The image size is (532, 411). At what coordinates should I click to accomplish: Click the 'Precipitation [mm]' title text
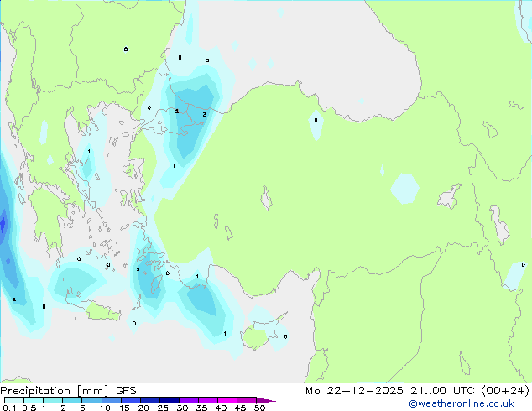pyautogui.click(x=55, y=391)
